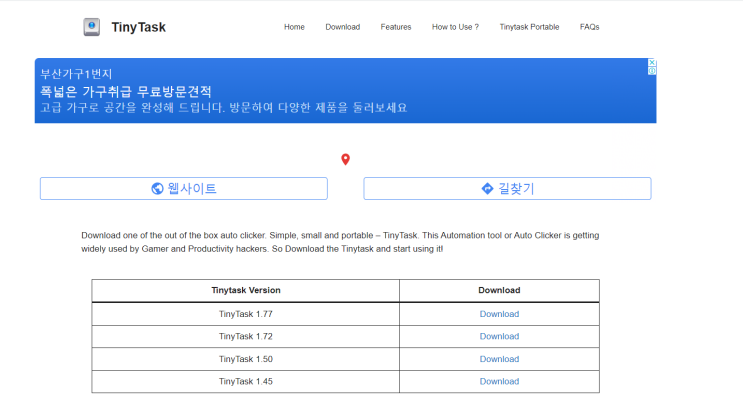The height and width of the screenshot is (418, 743).
Task: Click the ad description starting 고급 가구로
Action: (224, 108)
